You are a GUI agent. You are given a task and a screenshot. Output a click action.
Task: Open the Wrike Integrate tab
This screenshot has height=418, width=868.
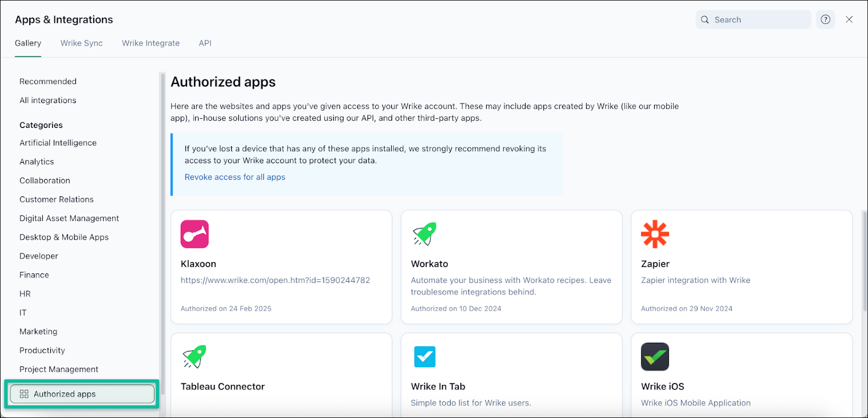click(x=151, y=43)
